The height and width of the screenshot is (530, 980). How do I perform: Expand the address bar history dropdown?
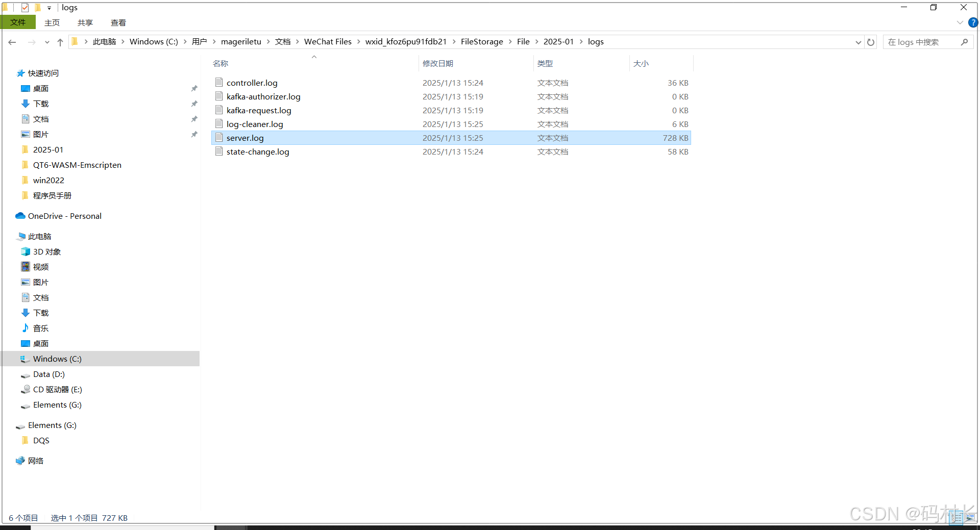858,42
